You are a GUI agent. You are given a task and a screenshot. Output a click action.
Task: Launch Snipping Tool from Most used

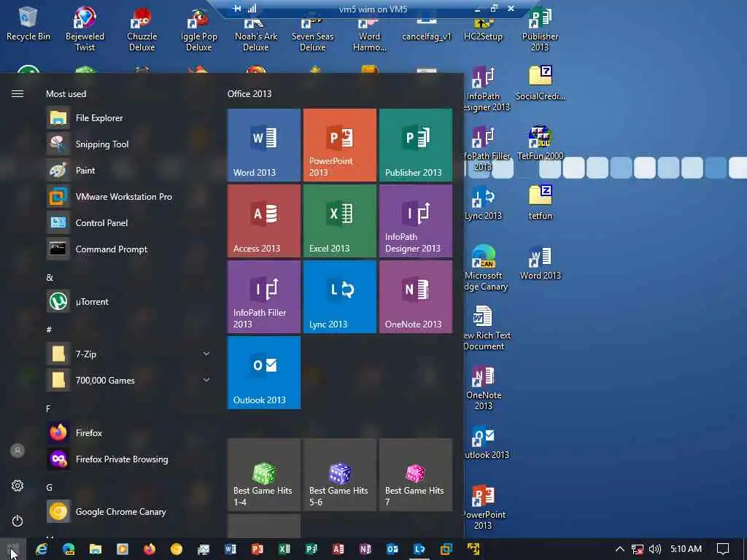(128, 144)
